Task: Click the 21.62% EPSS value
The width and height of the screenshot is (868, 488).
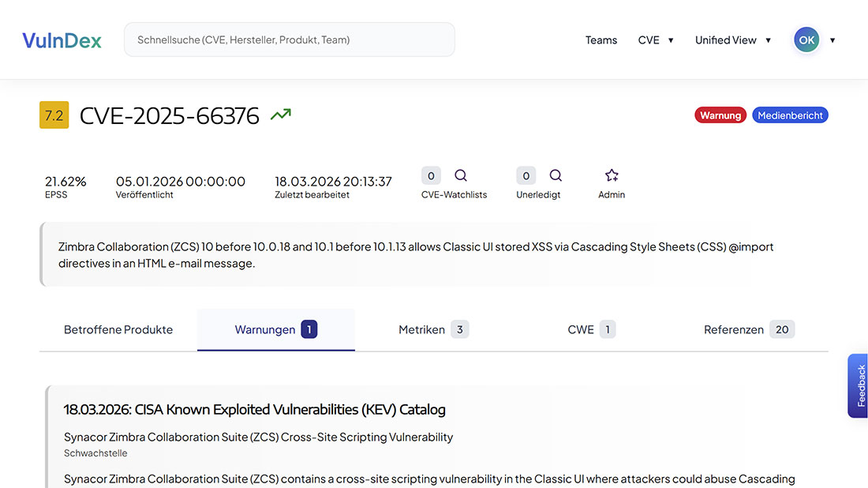Action: pyautogui.click(x=65, y=181)
